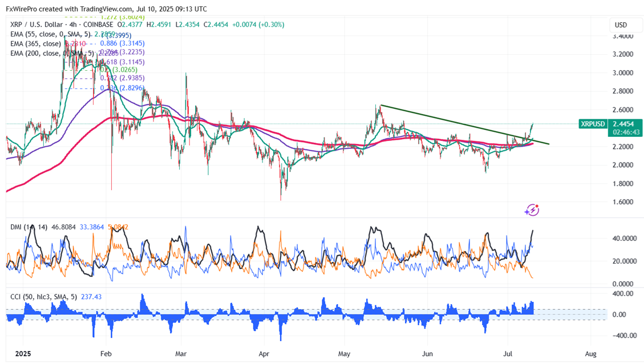This screenshot has width=644, height=364.
Task: Click the 2.0000 price axis label
Action: (x=623, y=165)
